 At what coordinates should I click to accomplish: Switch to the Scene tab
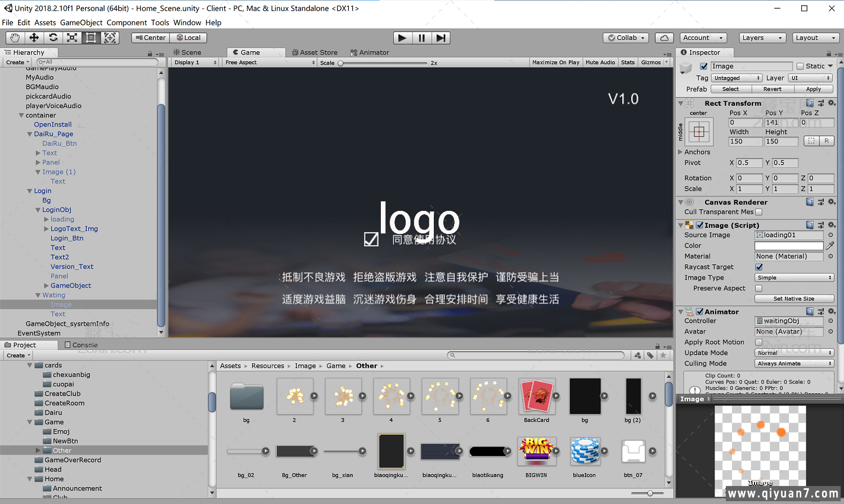[187, 52]
